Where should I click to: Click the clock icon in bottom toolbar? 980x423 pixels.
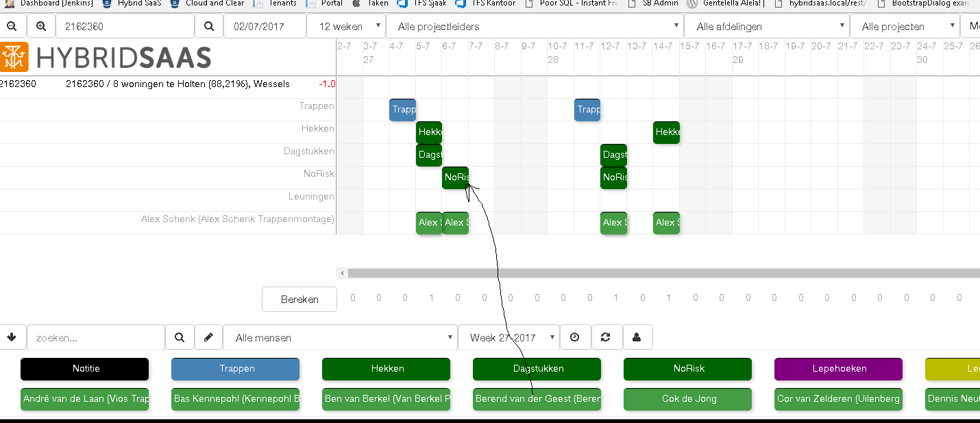[575, 337]
